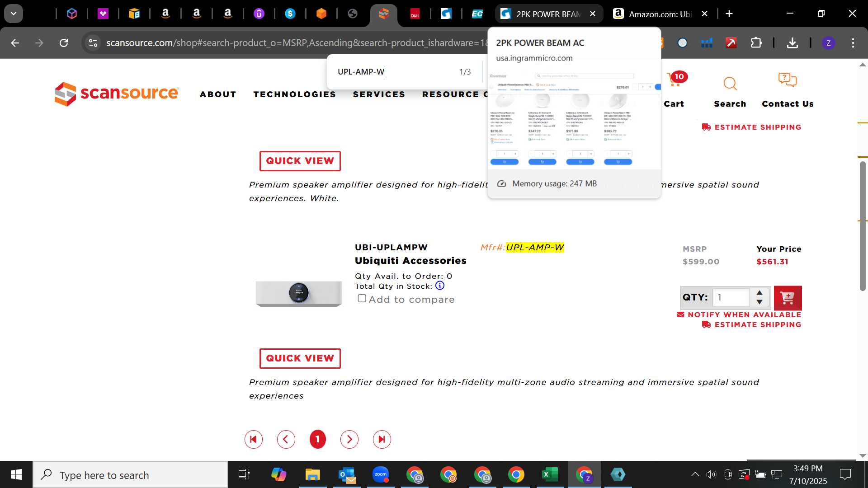Click the ScanSource logo

(117, 94)
